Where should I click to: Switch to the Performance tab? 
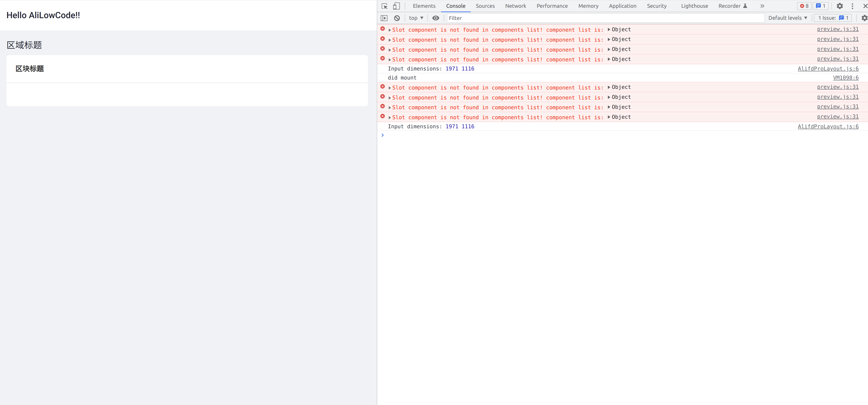tap(552, 6)
